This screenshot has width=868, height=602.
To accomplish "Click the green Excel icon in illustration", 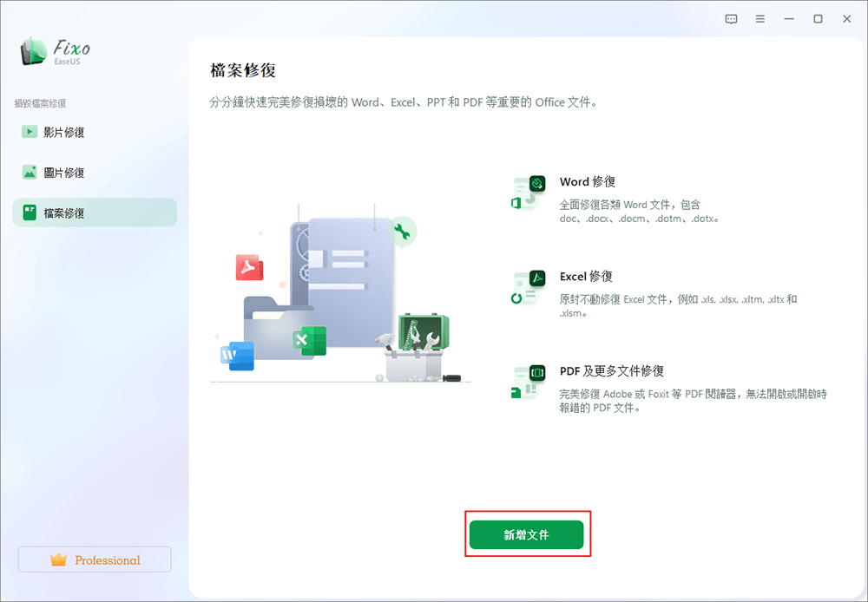I will pyautogui.click(x=310, y=341).
